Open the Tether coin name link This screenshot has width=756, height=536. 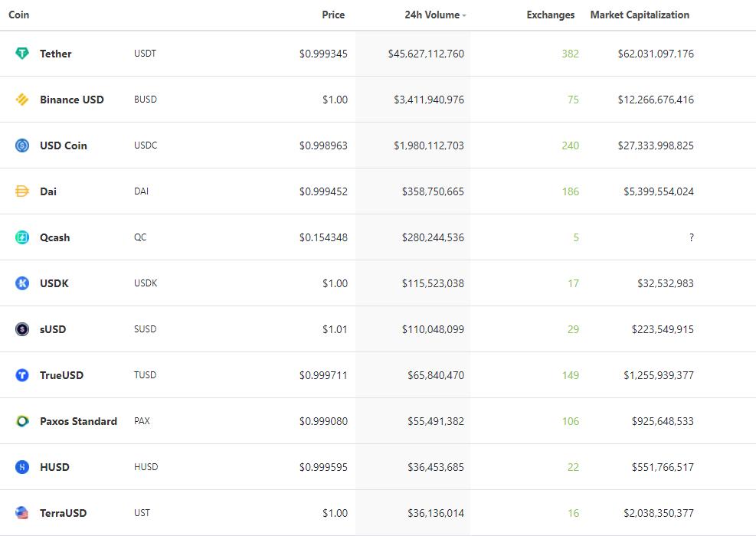click(x=55, y=54)
